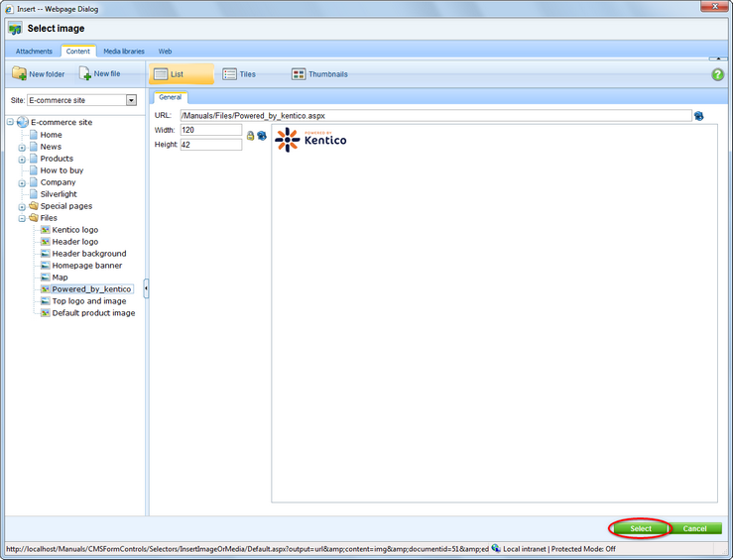Select Header background in the tree
The width and height of the screenshot is (733, 560).
pos(89,254)
